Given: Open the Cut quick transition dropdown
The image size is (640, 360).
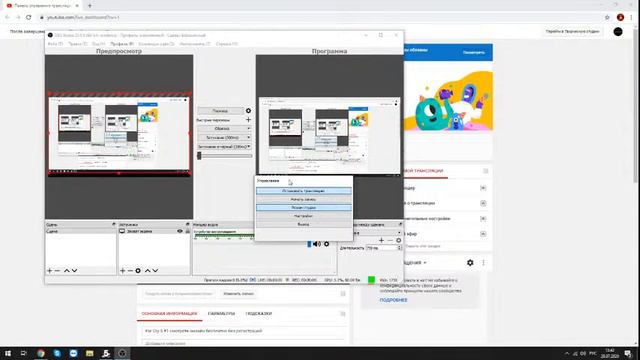Looking at the screenshot, I should point(224,129).
